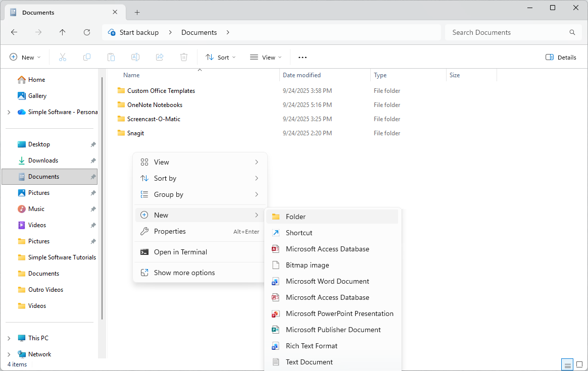Viewport: 588px width, 371px height.
Task: Open Group by submenu in context menu
Action: pyautogui.click(x=200, y=194)
